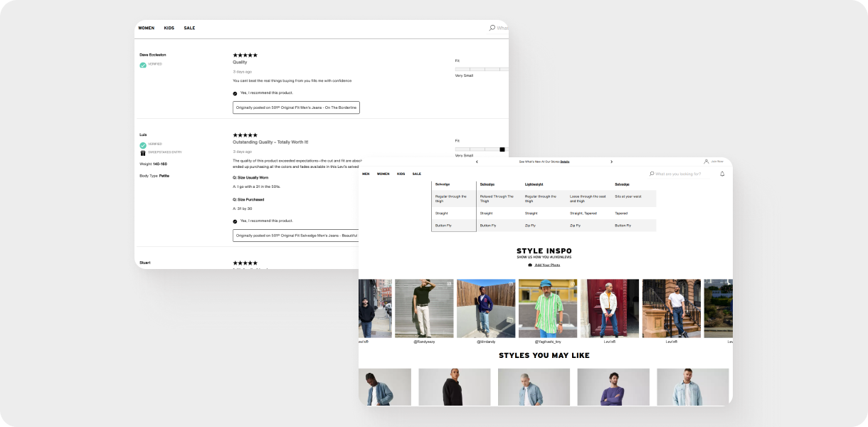The width and height of the screenshot is (868, 427).
Task: Click the 'Loose through the seat and thigh' cell
Action: 589,199
